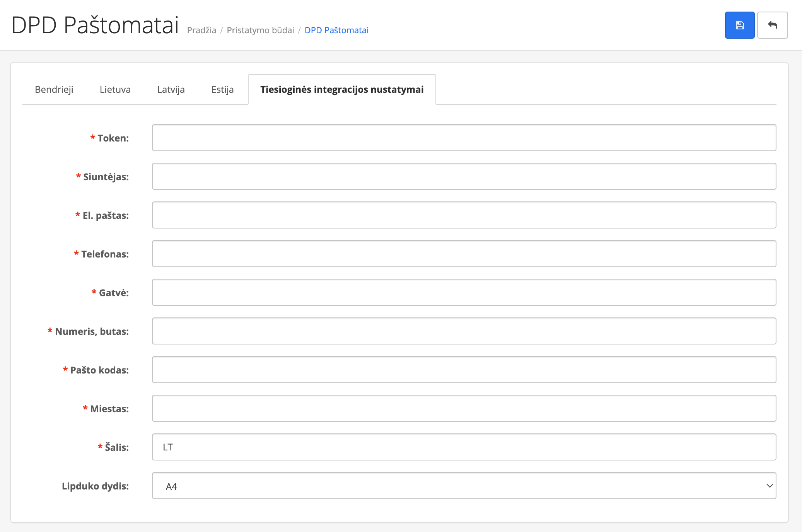The image size is (802, 532).
Task: Select Tiesioginės integracijos nustatymai tab
Action: coord(342,90)
